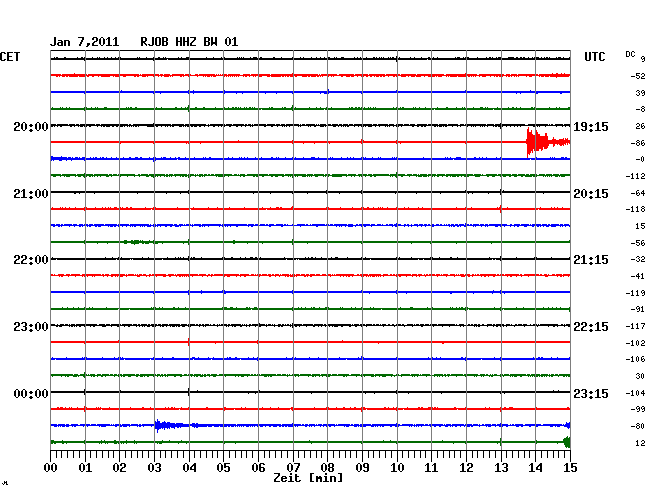Click the UTC time label "19:15"

591,126
